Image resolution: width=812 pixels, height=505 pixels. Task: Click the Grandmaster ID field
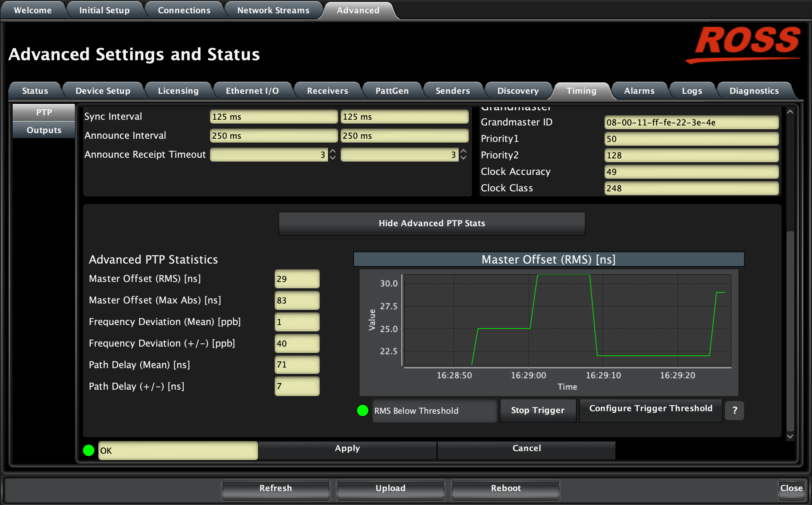click(x=691, y=123)
